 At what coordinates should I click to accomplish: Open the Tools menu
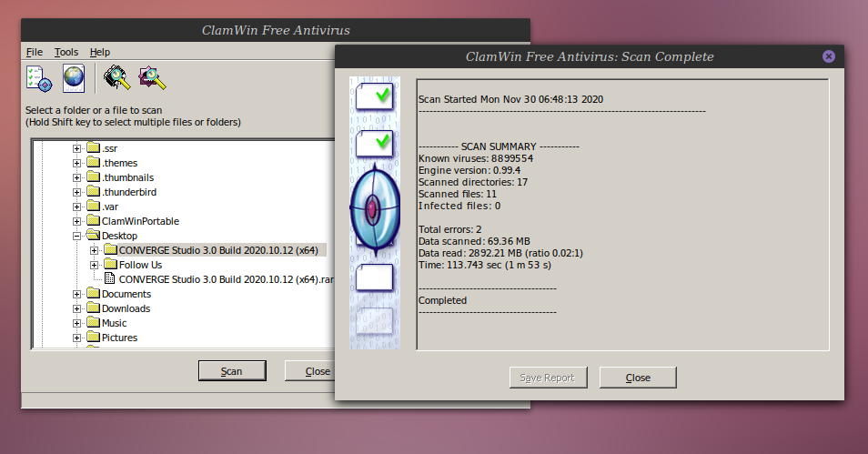(x=66, y=52)
